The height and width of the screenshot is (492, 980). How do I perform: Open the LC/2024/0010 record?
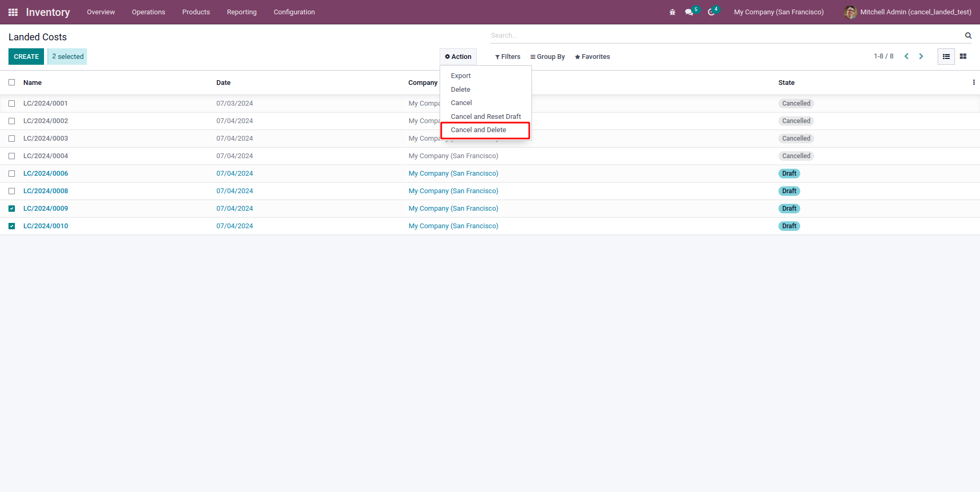46,226
